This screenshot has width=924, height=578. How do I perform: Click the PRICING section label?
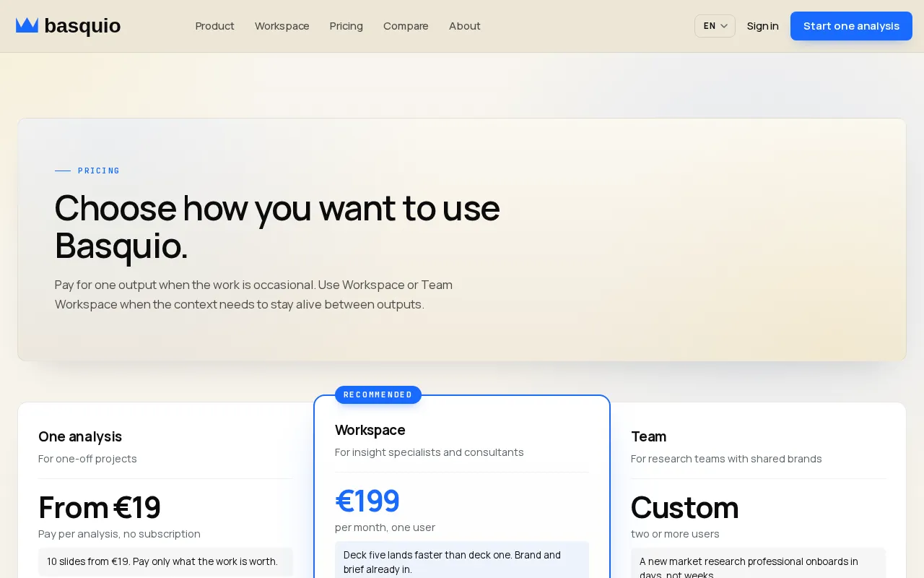(99, 171)
